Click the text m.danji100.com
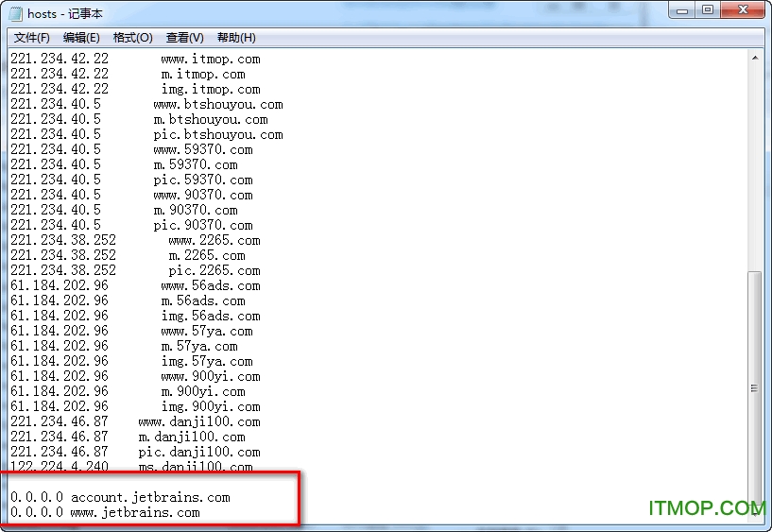The image size is (772, 532). point(192,437)
